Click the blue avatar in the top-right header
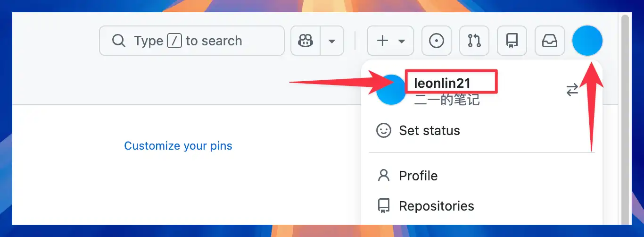 pos(587,41)
